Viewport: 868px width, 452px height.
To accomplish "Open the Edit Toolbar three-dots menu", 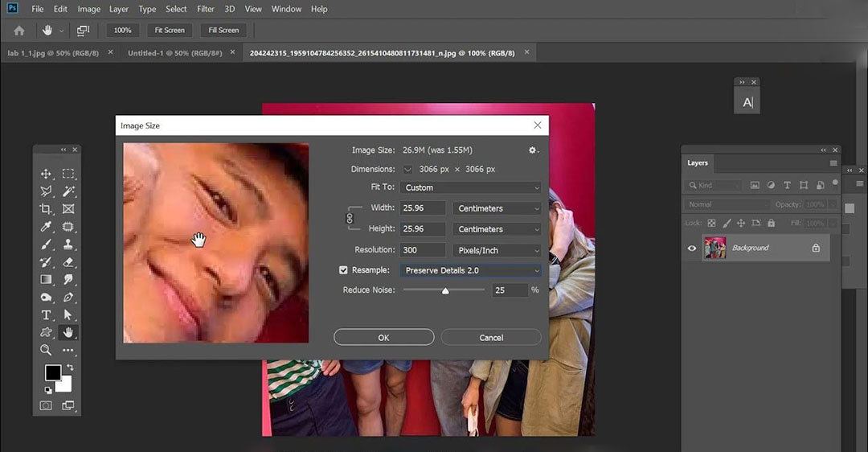I will 68,350.
